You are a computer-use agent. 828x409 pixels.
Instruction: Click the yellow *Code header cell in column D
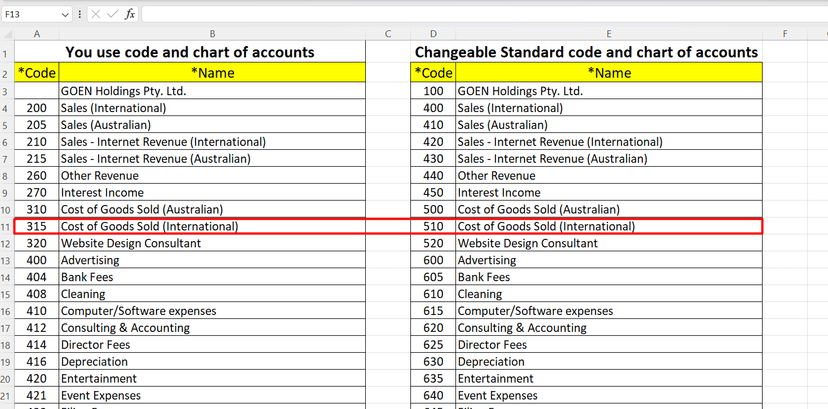(x=432, y=73)
